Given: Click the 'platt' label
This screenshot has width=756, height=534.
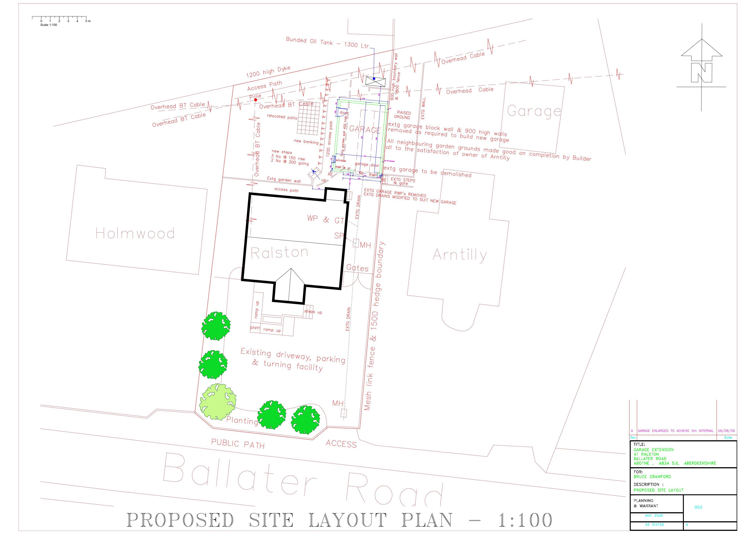Looking at the screenshot, I should point(255,328).
